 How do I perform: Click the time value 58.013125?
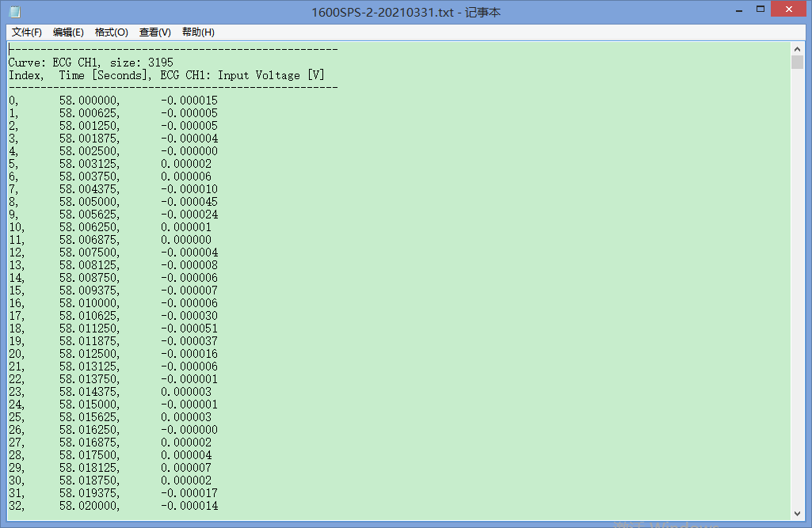pos(89,367)
